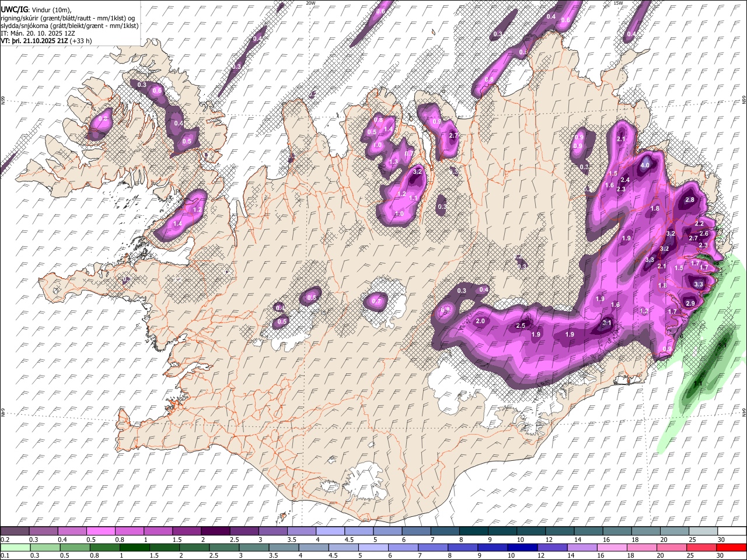Pick upper legend swatch between 0.2 and 0.3
This screenshot has width=747, height=560.
[x=15, y=531]
